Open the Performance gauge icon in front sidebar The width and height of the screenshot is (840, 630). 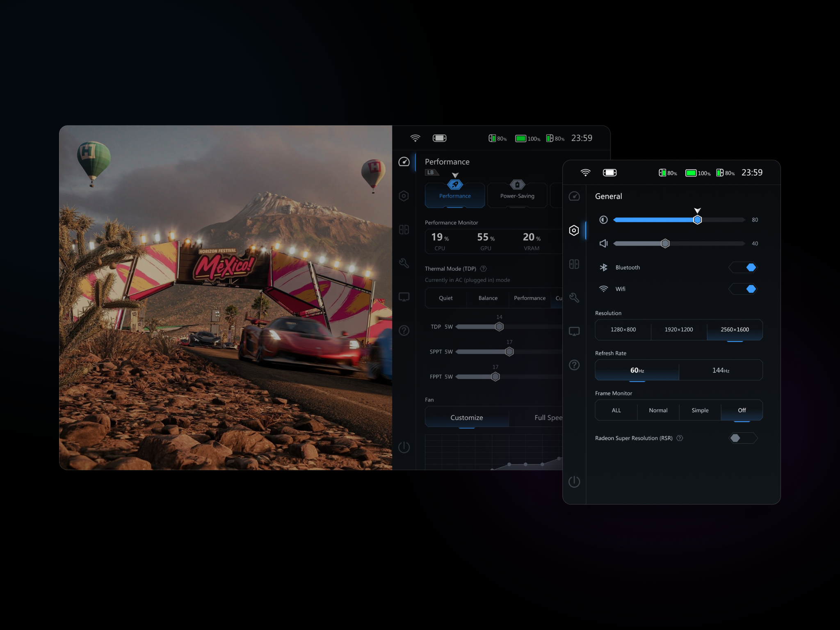574,196
